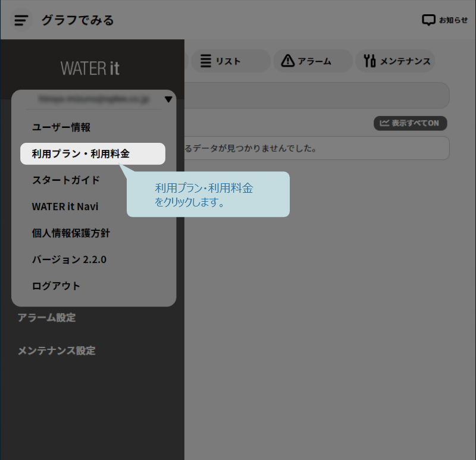Switch to the アラーム tab
Image resolution: width=476 pixels, height=460 pixels.
(313, 61)
